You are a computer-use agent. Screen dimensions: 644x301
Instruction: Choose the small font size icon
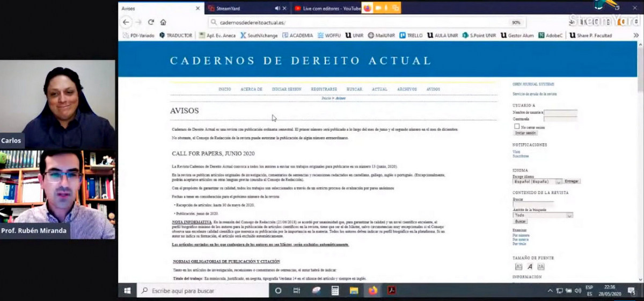point(518,267)
